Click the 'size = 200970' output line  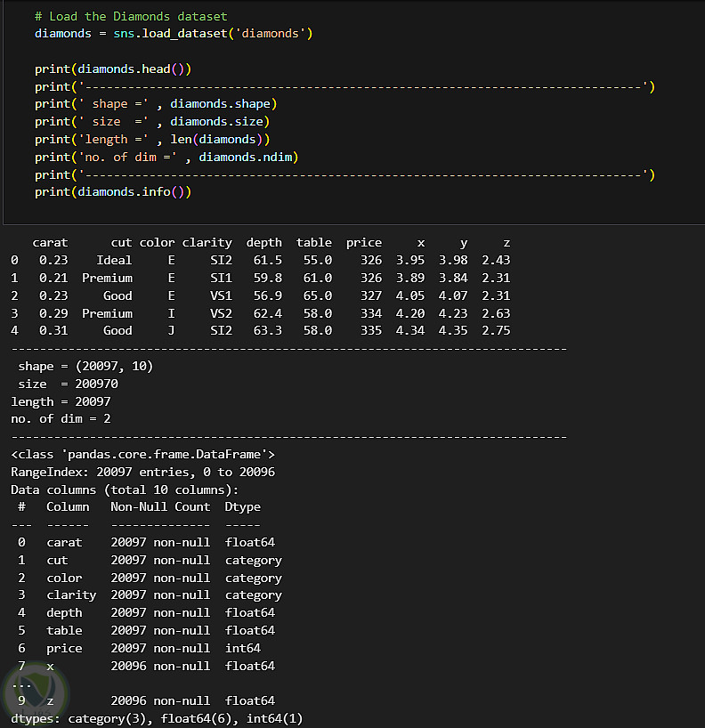(x=68, y=384)
